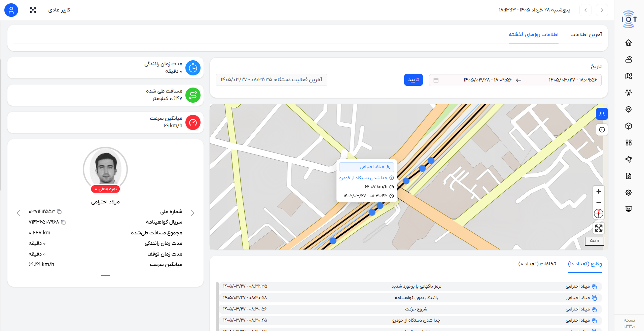This screenshot has width=644, height=331.
Task: Click the IOT logo
Action: [629, 19]
